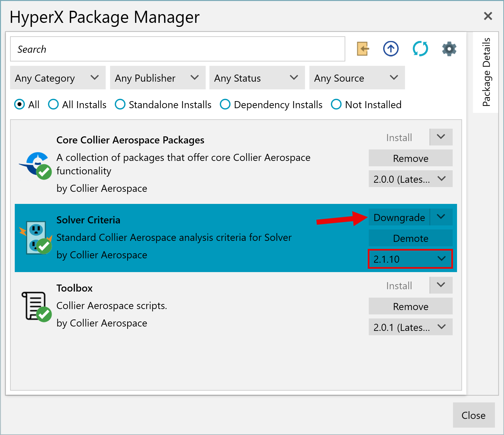Click 'Standard Collier Aerospace analysis criteria for Solver' text
The width and height of the screenshot is (504, 435).
tap(174, 237)
